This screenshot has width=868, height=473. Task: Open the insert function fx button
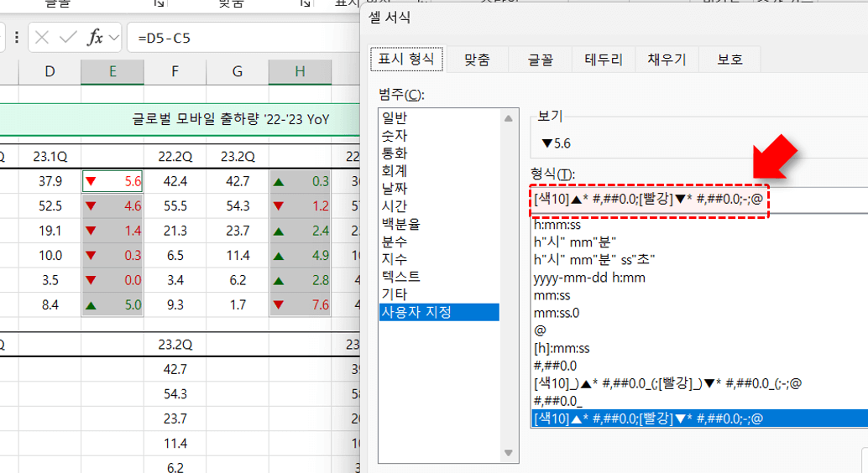pyautogui.click(x=95, y=38)
